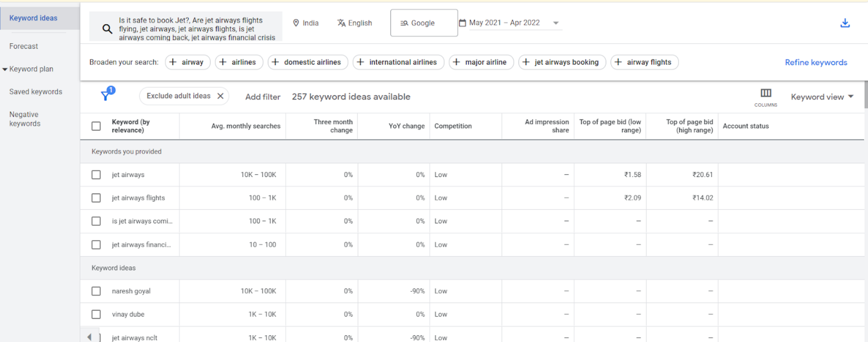Click the naresh goyal keyword text
Viewport: 868px width, 342px height.
coord(131,291)
